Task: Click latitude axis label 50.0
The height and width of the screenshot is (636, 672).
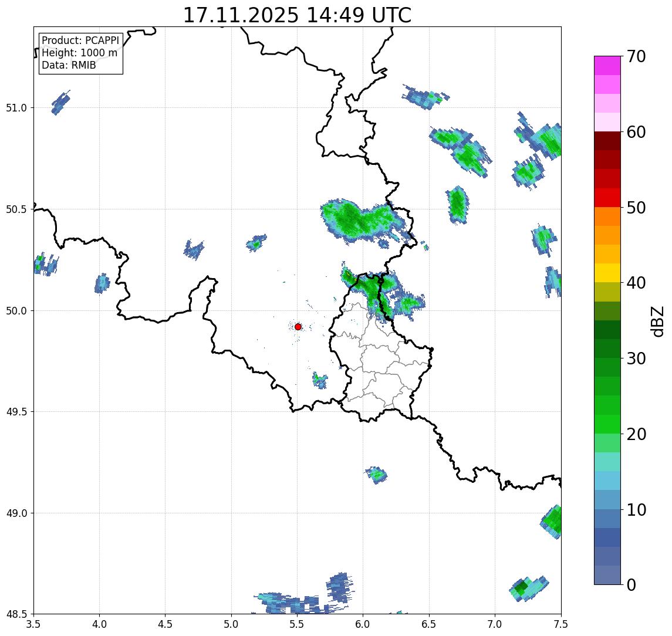Action: pyautogui.click(x=16, y=310)
